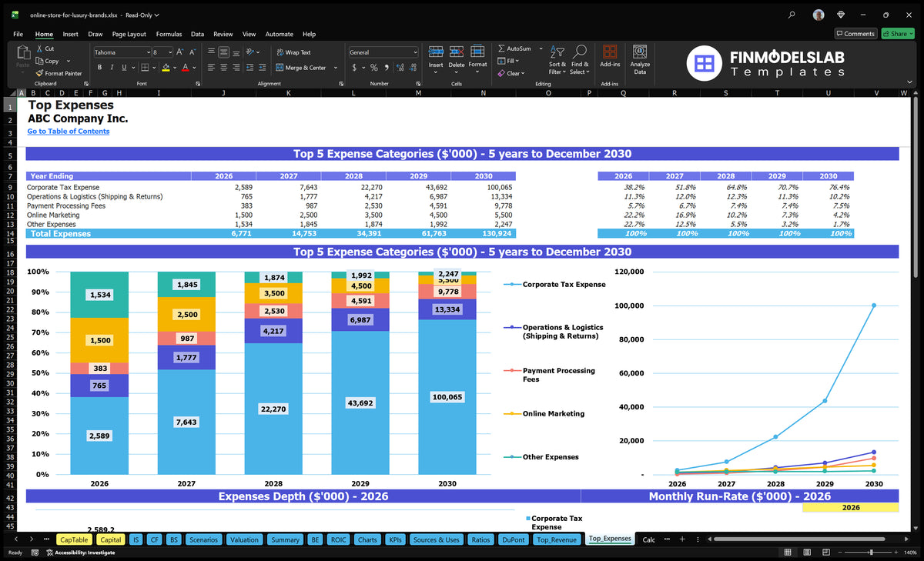
Task: Toggle Wrap Text
Action: pos(293,52)
